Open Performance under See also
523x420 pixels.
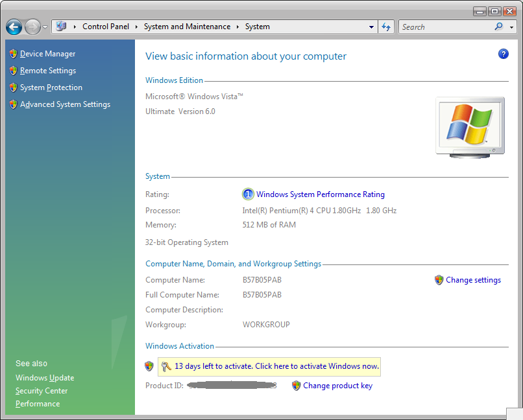click(38, 404)
